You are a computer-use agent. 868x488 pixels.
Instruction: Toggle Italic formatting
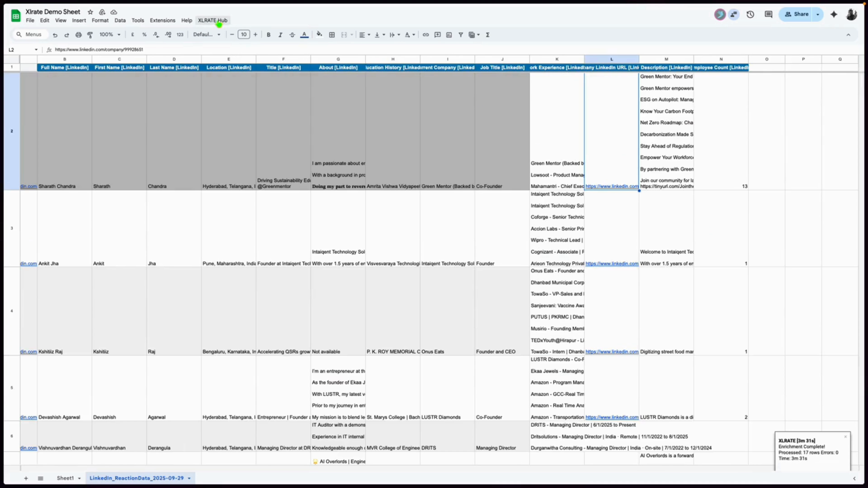(280, 34)
